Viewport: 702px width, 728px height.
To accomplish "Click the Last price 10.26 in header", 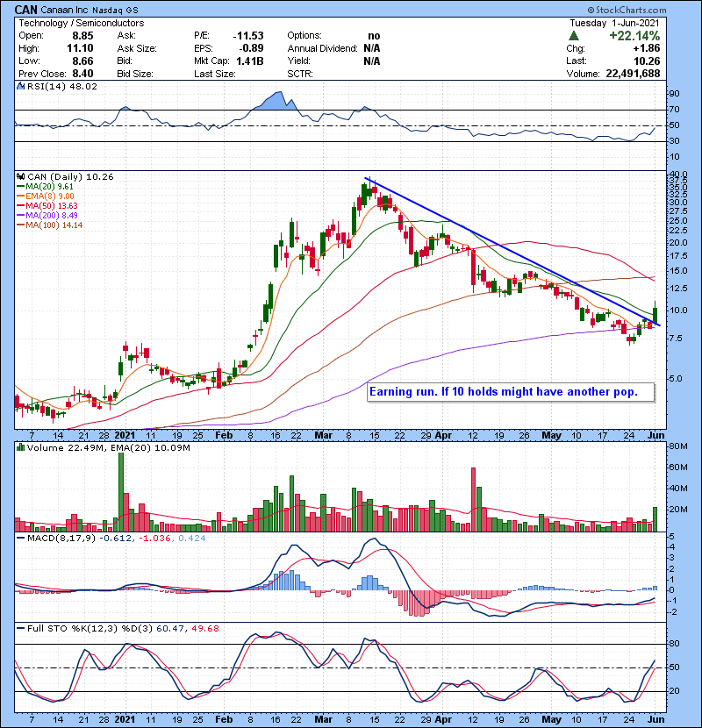I will [x=646, y=61].
